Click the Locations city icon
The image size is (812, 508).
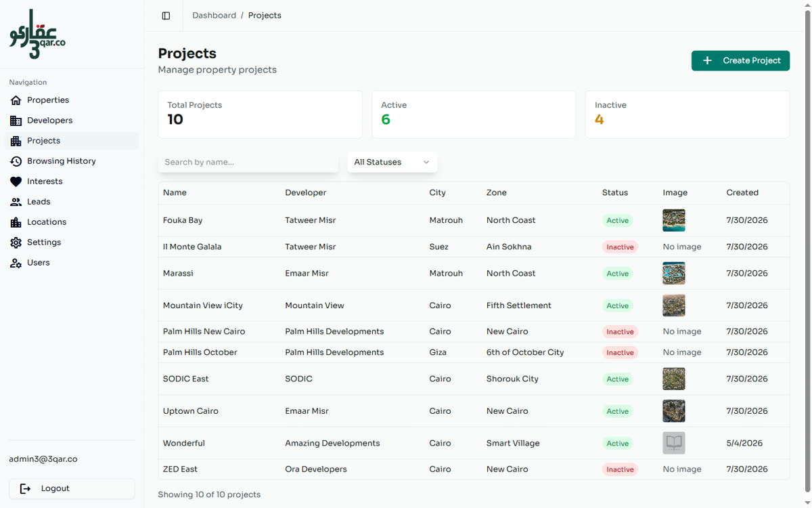coord(16,222)
